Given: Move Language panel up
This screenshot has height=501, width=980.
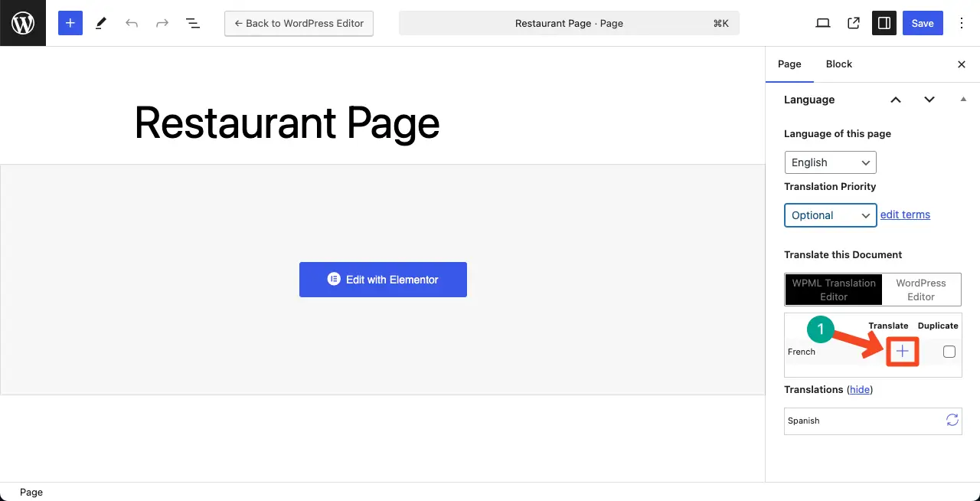Looking at the screenshot, I should (896, 100).
